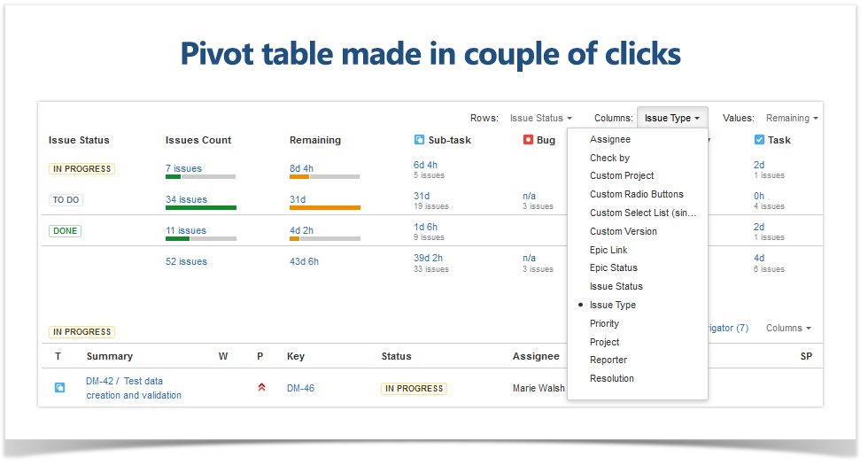The height and width of the screenshot is (465, 868).
Task: Collapse the Columns Issue Type dropdown
Action: 672,118
